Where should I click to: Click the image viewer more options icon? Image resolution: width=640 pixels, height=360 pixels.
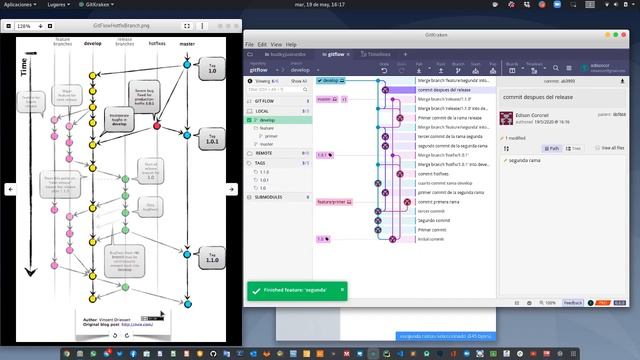(x=202, y=26)
